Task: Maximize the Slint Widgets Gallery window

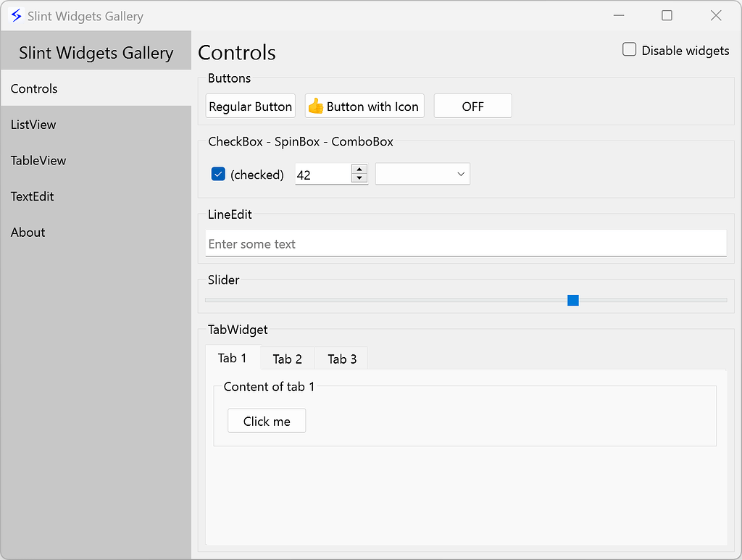Action: click(667, 15)
